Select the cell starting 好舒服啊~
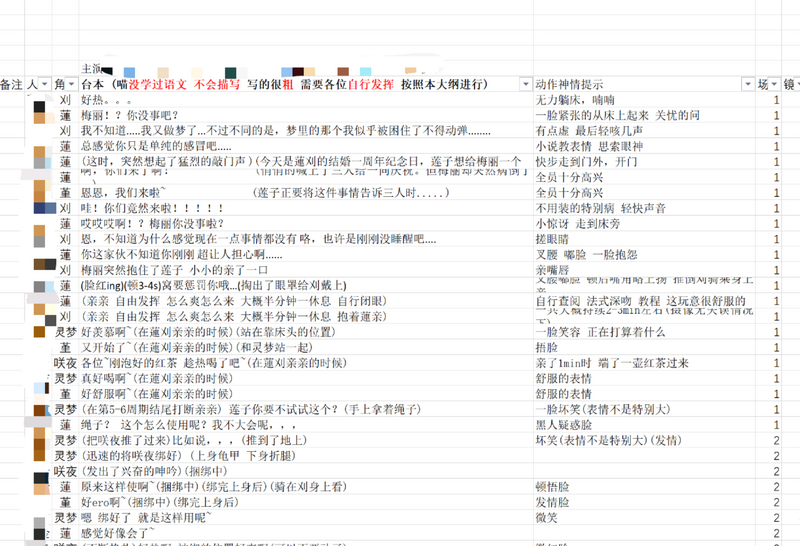 (306, 394)
